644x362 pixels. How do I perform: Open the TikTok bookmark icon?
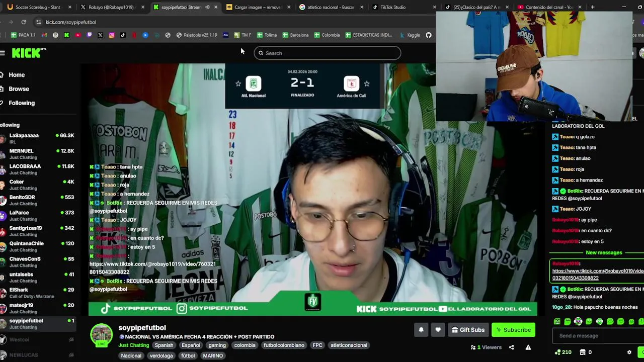click(123, 35)
